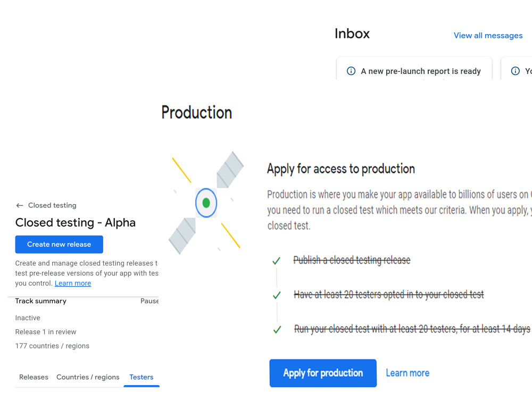Click Run your closed test with 20 testers step

pyautogui.click(x=412, y=329)
